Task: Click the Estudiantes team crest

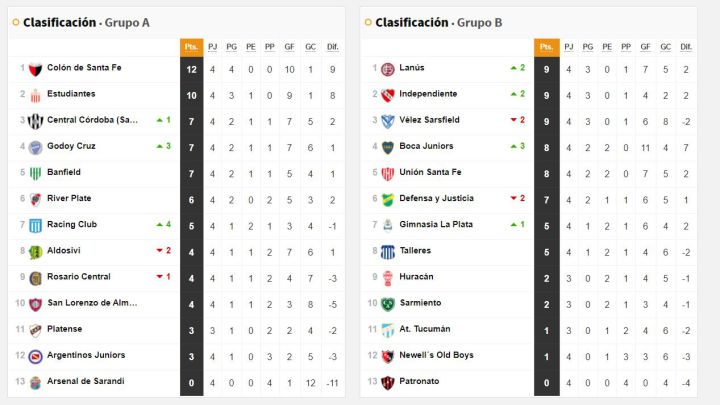Action: [35, 94]
